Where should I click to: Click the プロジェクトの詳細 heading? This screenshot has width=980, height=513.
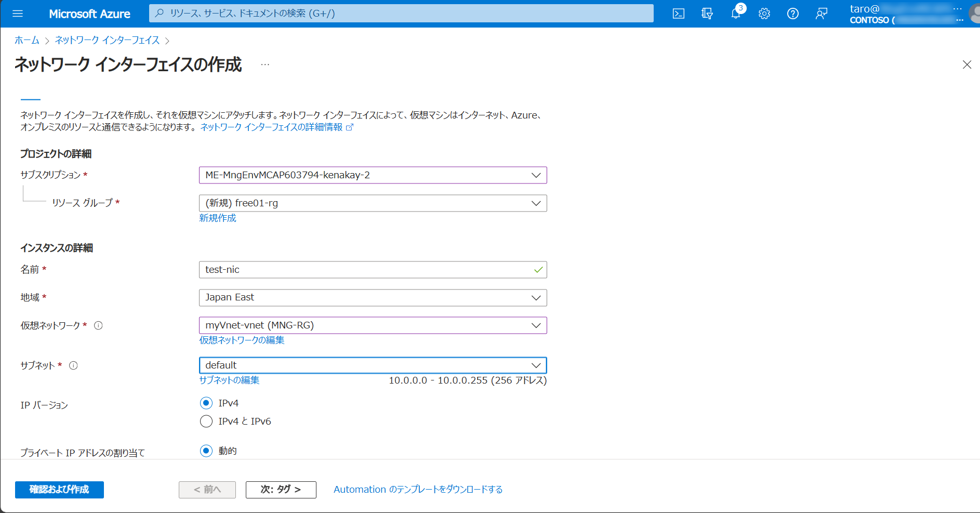coord(56,154)
